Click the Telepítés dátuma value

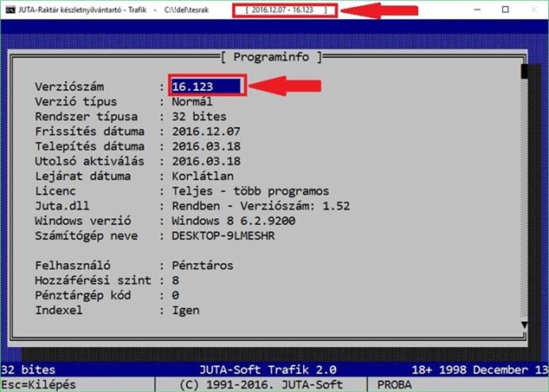[206, 146]
